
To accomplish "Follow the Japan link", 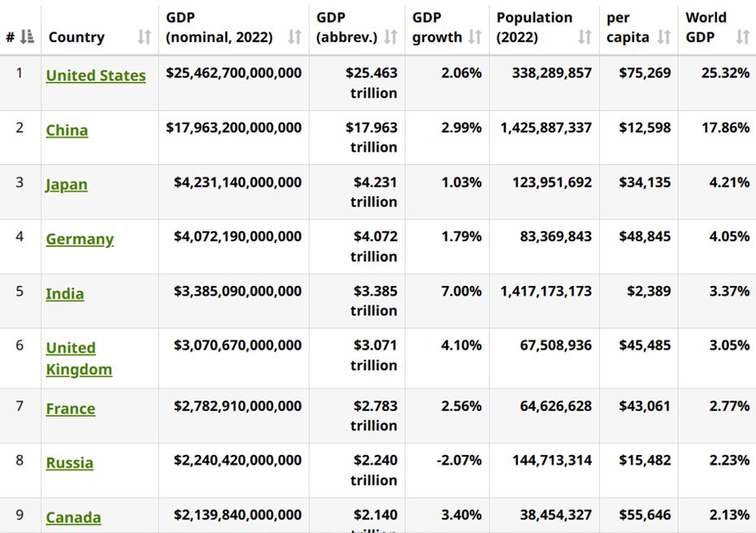I will coord(67,184).
